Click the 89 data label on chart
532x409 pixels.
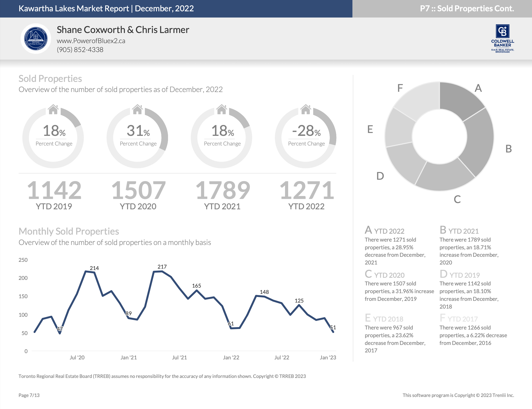click(129, 313)
